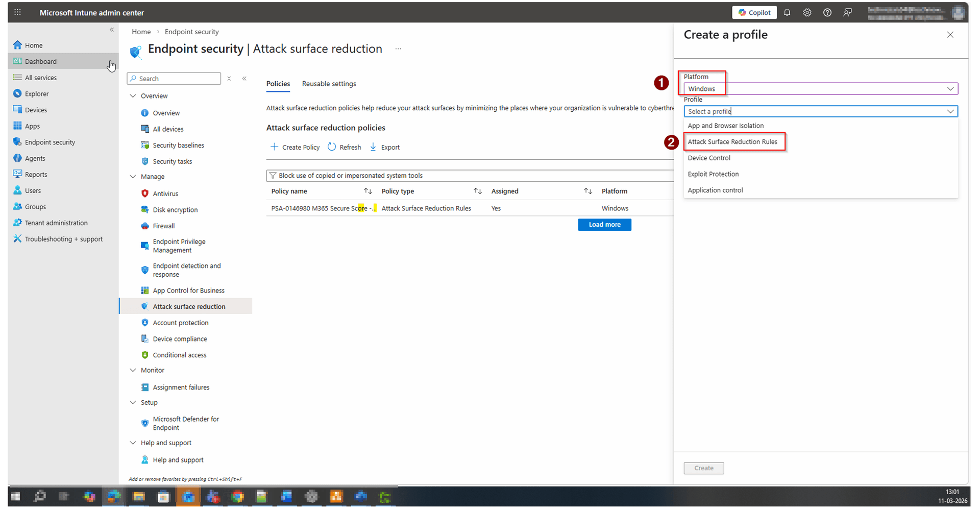Open the notifications bell icon
Viewport: 980px width, 509px height.
click(x=787, y=13)
